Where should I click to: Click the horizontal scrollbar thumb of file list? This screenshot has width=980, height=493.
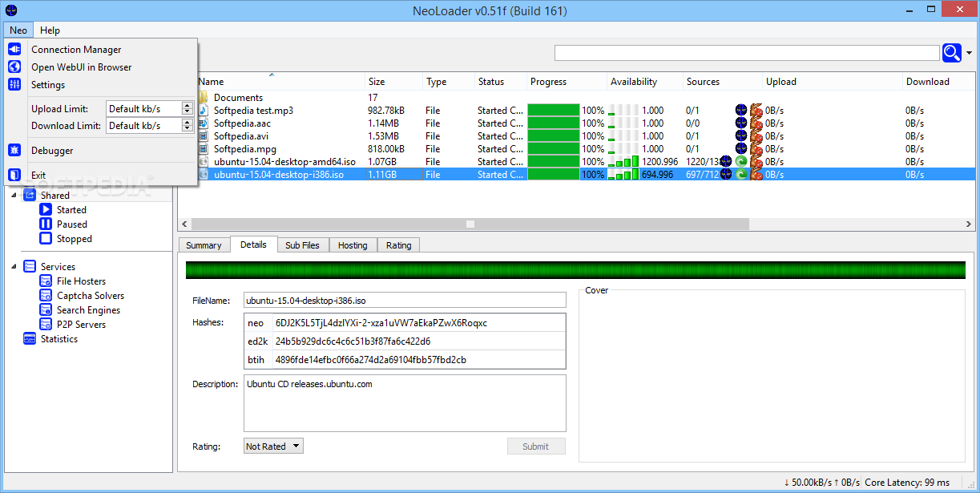[x=470, y=224]
